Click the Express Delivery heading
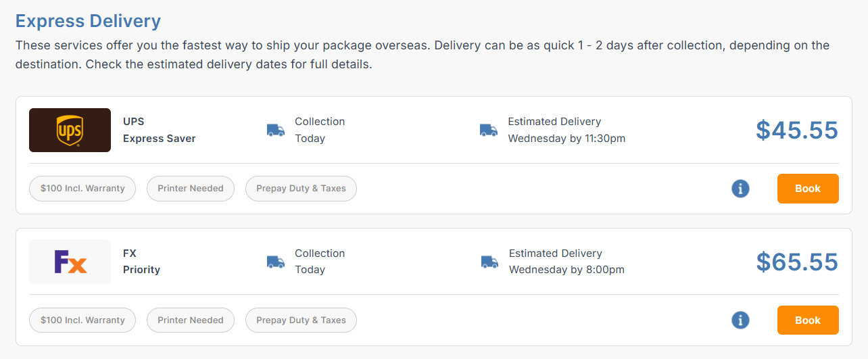868x359 pixels. 88,21
